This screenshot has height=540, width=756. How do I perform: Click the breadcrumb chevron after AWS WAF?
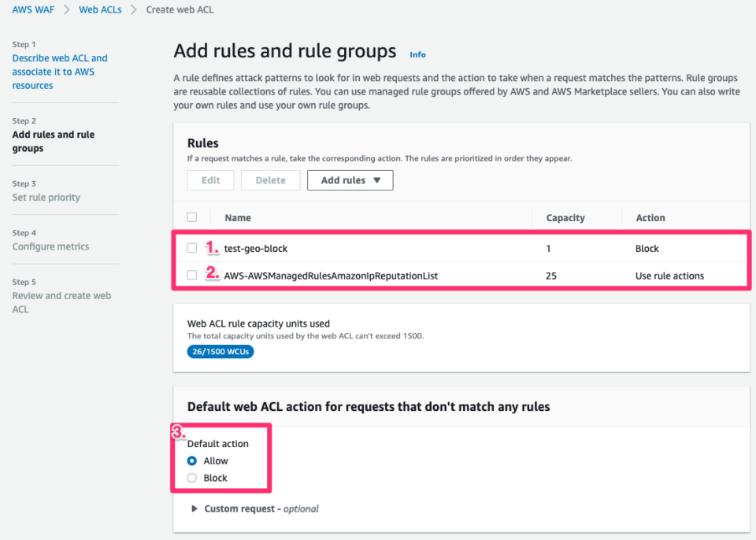pos(67,10)
